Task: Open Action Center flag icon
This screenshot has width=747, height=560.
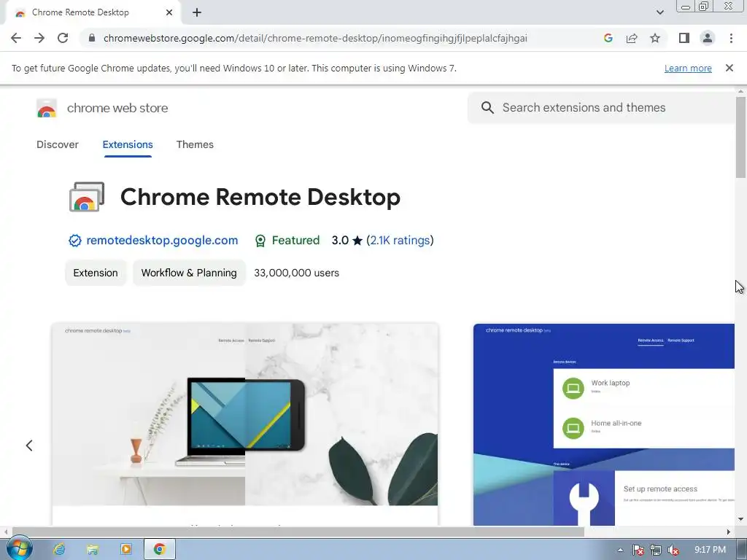Action: click(x=638, y=550)
